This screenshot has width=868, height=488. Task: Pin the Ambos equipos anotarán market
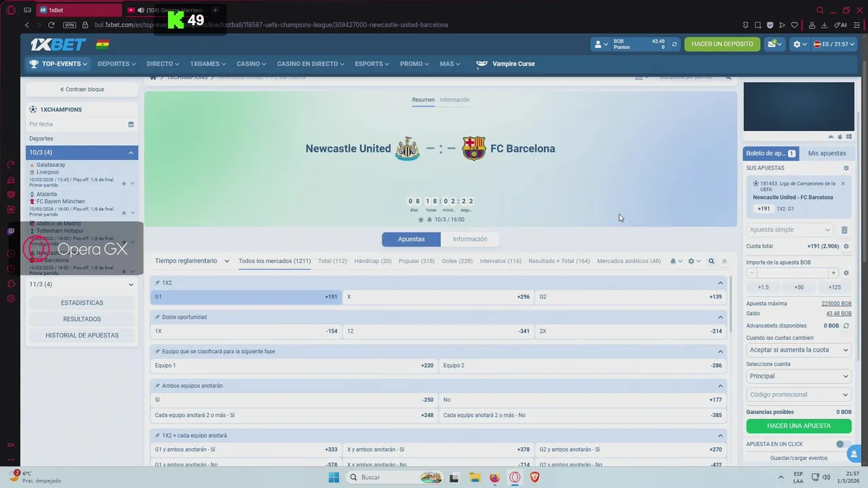(x=157, y=386)
